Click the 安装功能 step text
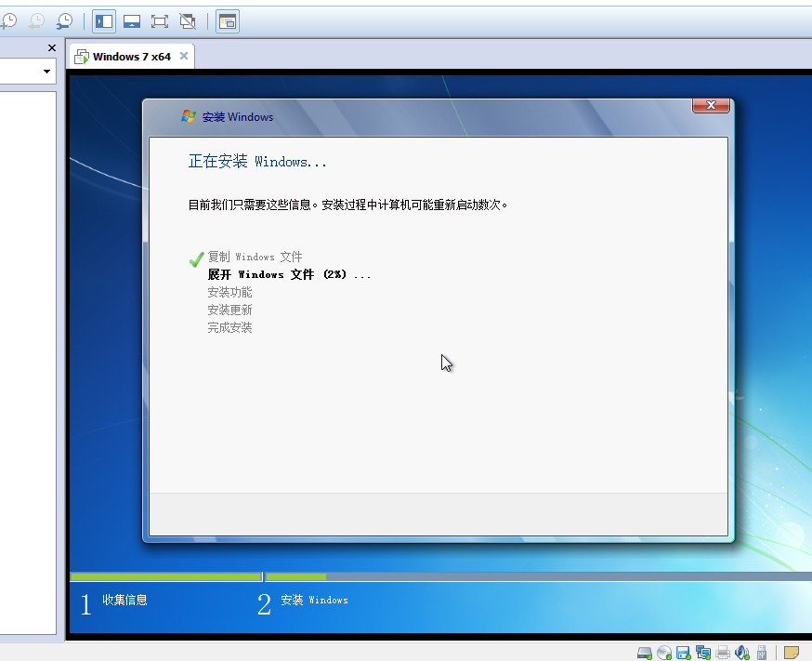Screen dimensions: 812x661 pyautogui.click(x=229, y=292)
